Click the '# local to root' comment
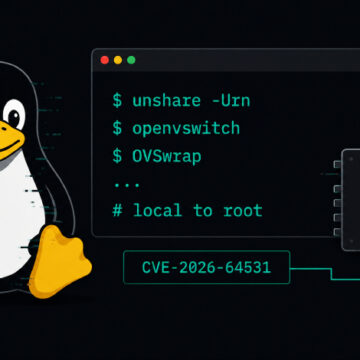Viewport: 360px width, 360px height. [x=187, y=211]
